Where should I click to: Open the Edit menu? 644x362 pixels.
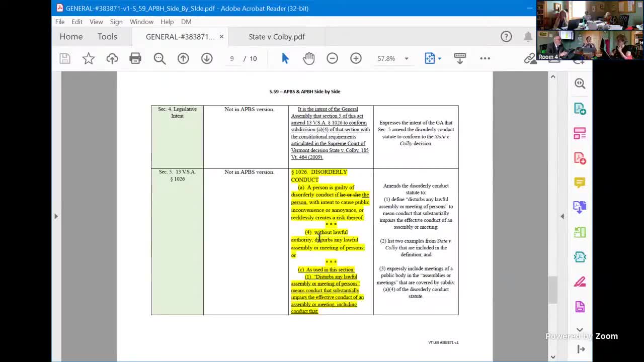77,22
